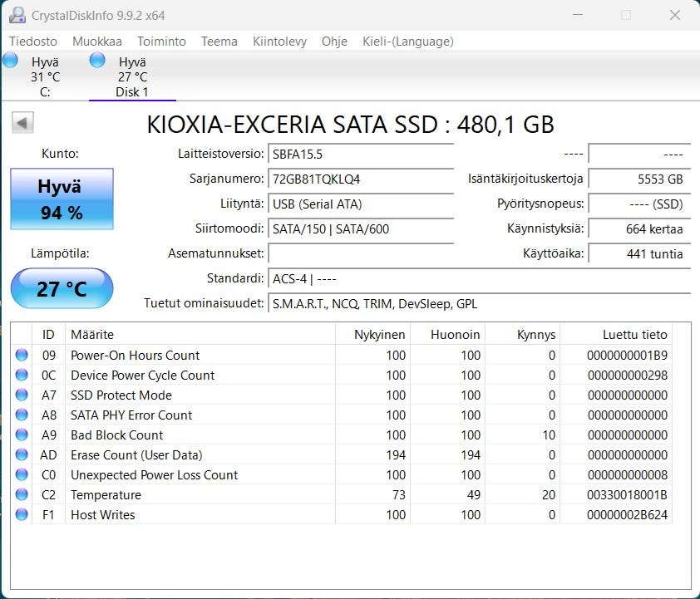Click the Siirtomoodi field SATA/150 | SATA/600
The image size is (700, 599).
(x=361, y=228)
